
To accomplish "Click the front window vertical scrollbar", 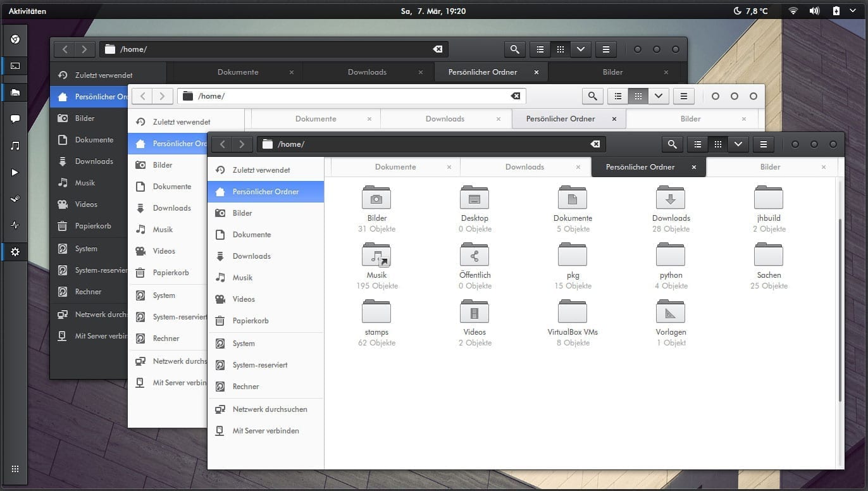I will click(x=840, y=310).
